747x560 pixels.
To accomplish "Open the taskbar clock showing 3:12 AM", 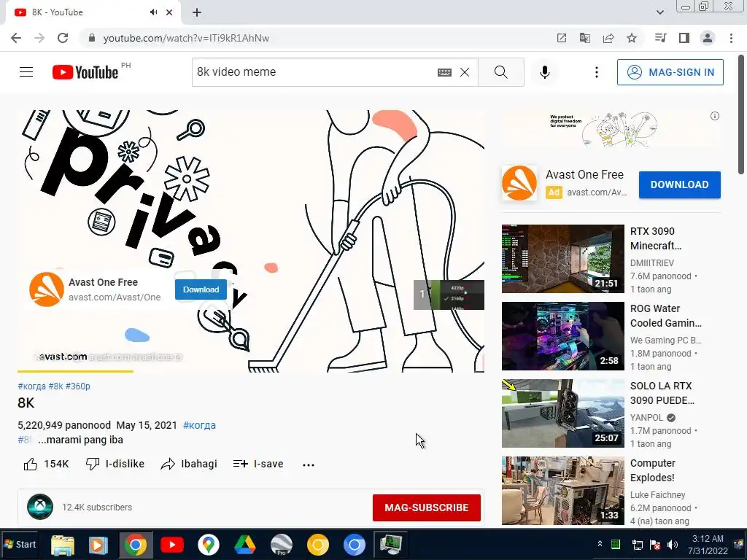I will point(708,545).
